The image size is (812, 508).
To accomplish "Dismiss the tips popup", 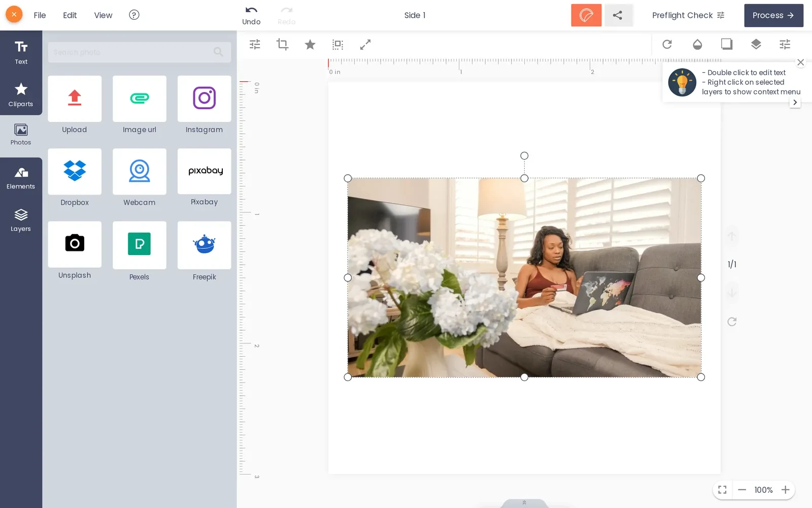I will point(801,62).
